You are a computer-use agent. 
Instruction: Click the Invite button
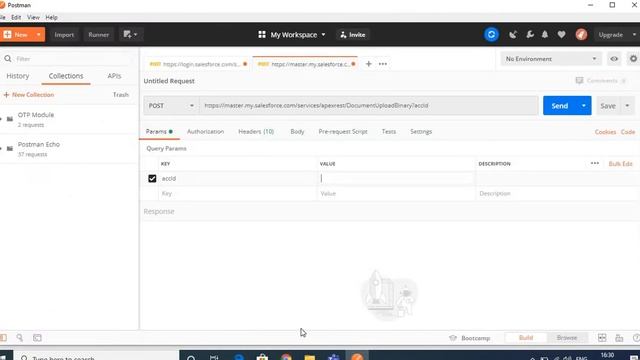click(353, 35)
